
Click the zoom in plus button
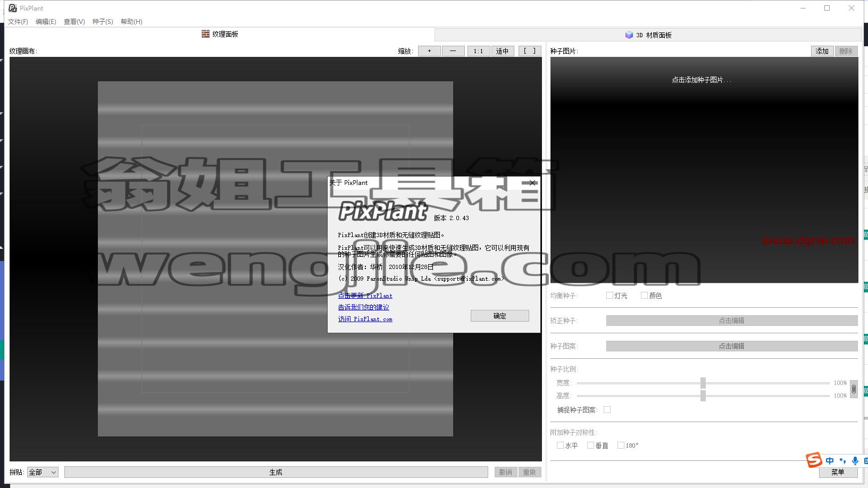[429, 51]
